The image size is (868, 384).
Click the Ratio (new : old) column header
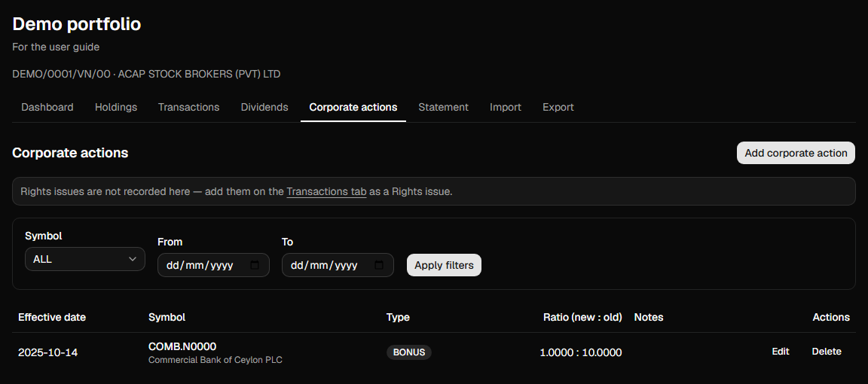582,317
